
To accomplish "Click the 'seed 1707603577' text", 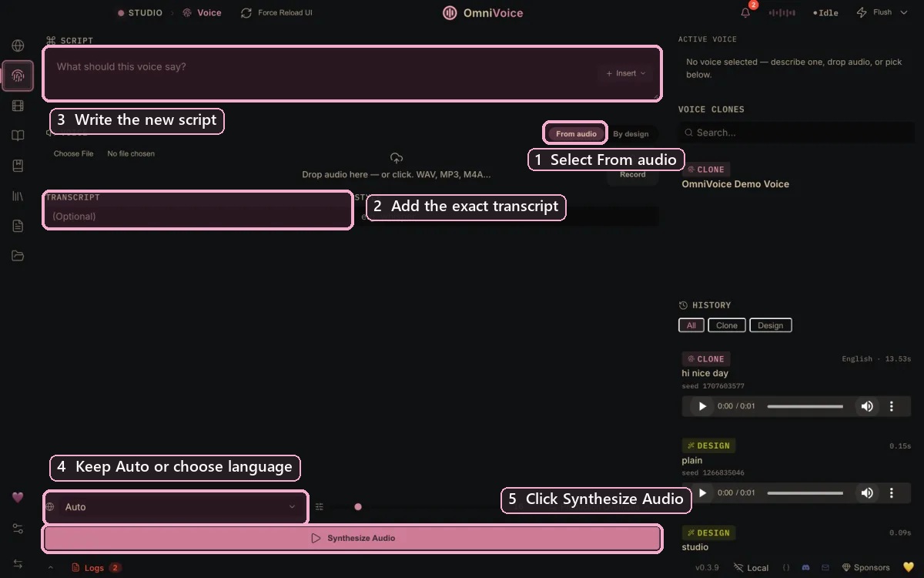I will pos(713,386).
